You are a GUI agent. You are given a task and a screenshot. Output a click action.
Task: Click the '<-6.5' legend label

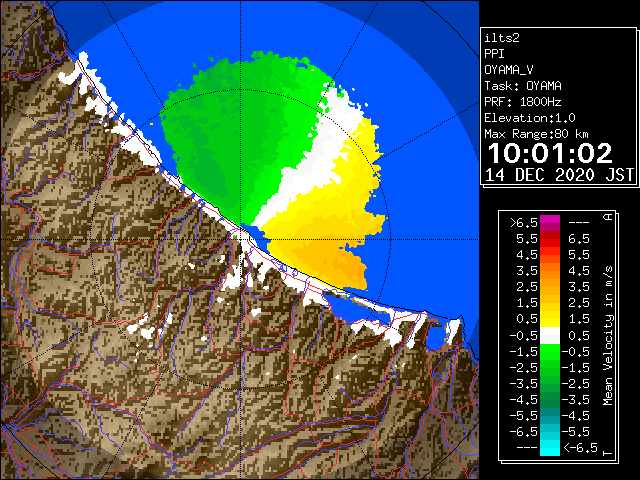[580, 448]
